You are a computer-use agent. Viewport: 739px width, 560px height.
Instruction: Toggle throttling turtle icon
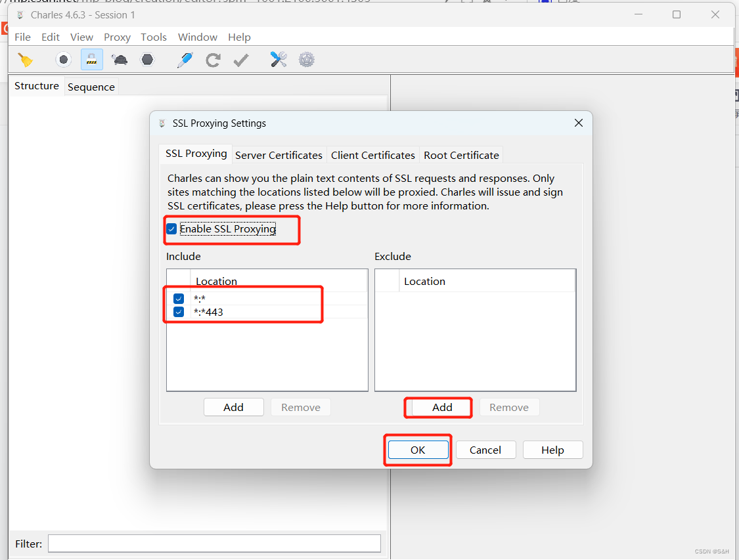click(120, 60)
